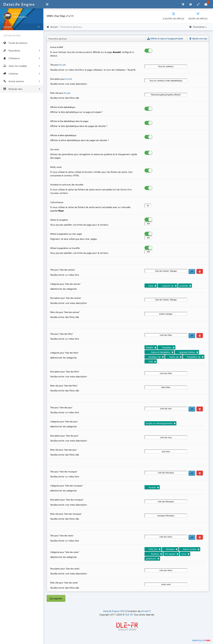Remove the Hack category tag
This screenshot has height=644, width=213.
[x=155, y=286]
